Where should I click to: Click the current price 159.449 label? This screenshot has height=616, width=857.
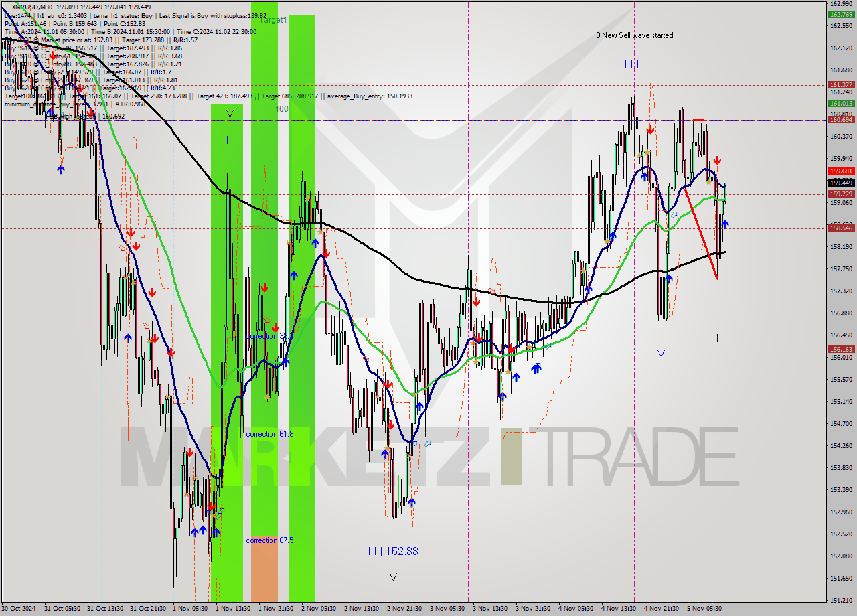tap(840, 183)
